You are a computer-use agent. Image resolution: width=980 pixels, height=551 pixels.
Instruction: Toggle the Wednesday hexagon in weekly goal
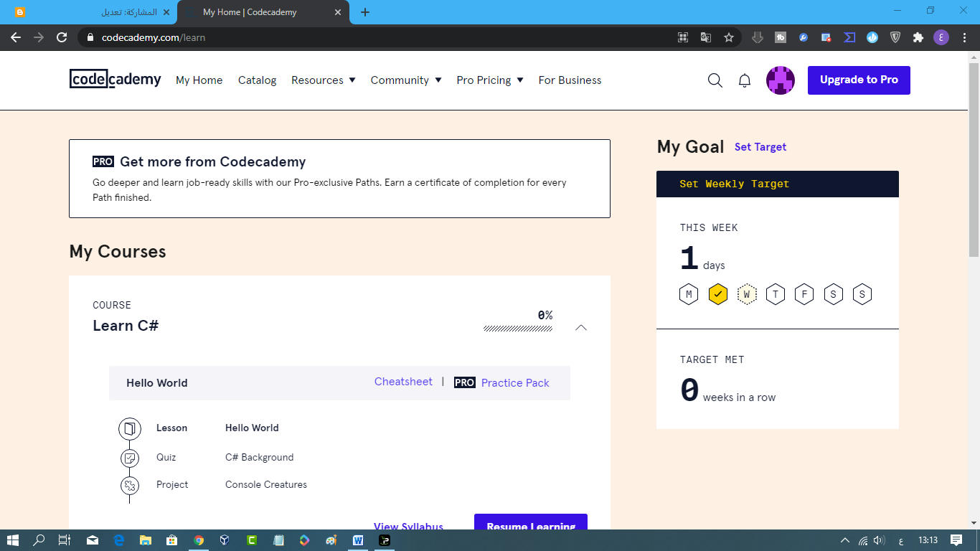pos(747,294)
